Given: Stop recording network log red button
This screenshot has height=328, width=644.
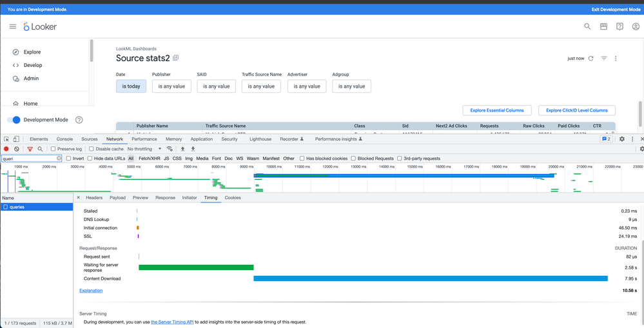Looking at the screenshot, I should pos(6,149).
